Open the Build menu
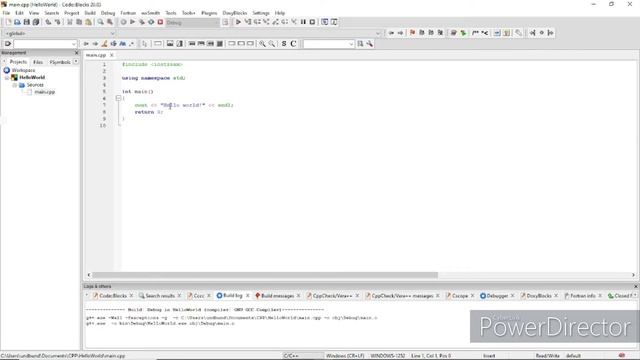The height and width of the screenshot is (360, 640). 90,13
